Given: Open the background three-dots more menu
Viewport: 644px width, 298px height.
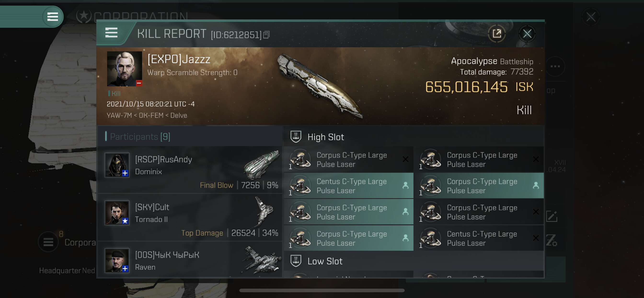Looking at the screenshot, I should [x=555, y=66].
